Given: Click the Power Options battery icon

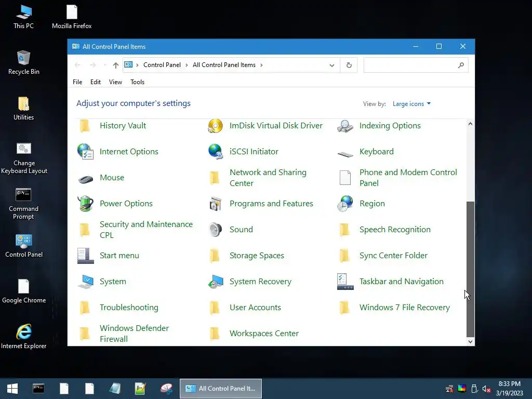Looking at the screenshot, I should coord(85,204).
